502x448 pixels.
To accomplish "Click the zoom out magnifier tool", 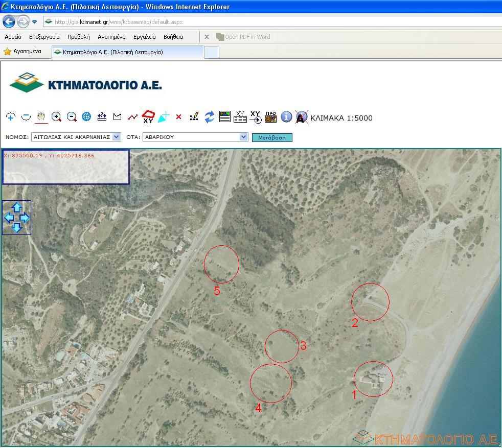I will [72, 117].
